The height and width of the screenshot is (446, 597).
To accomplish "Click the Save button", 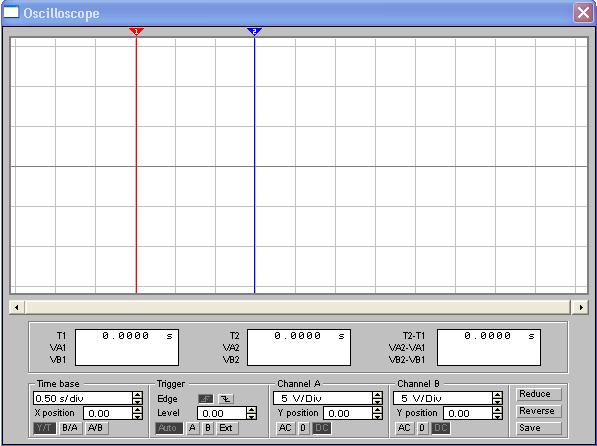I will (539, 428).
